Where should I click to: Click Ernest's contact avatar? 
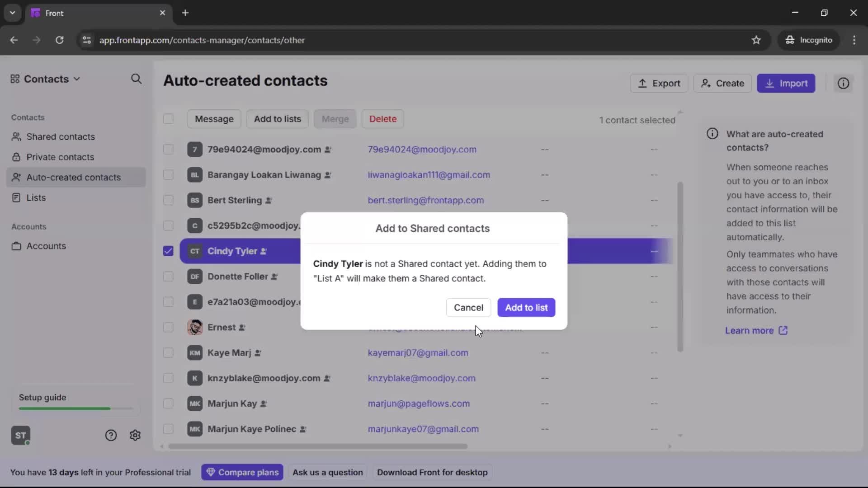pos(195,328)
